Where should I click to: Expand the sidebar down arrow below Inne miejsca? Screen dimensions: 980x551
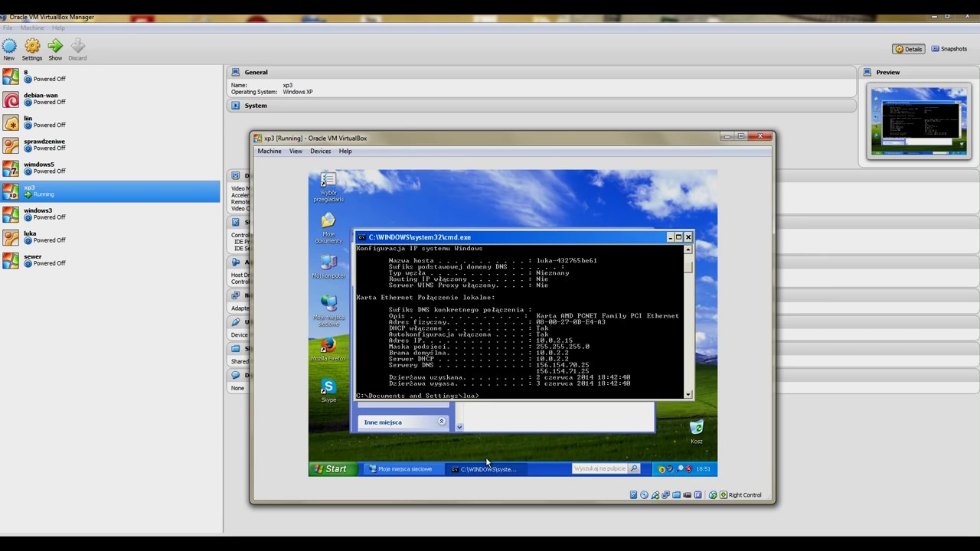(459, 427)
